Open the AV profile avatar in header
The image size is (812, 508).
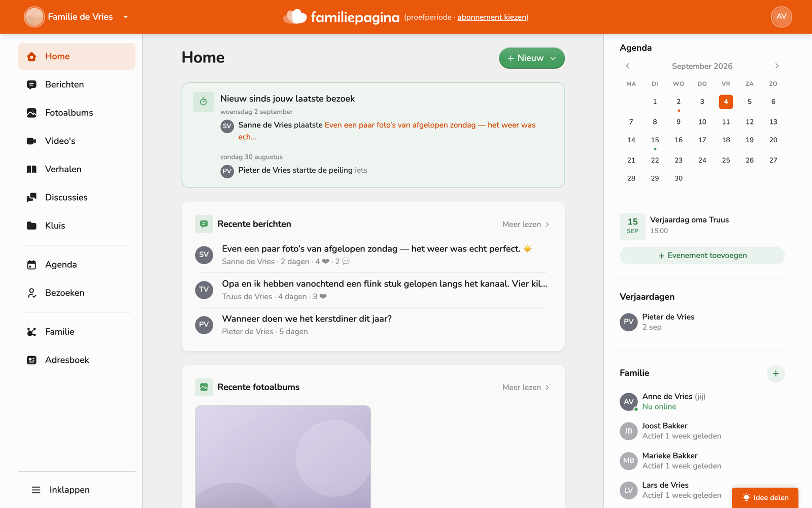click(782, 17)
